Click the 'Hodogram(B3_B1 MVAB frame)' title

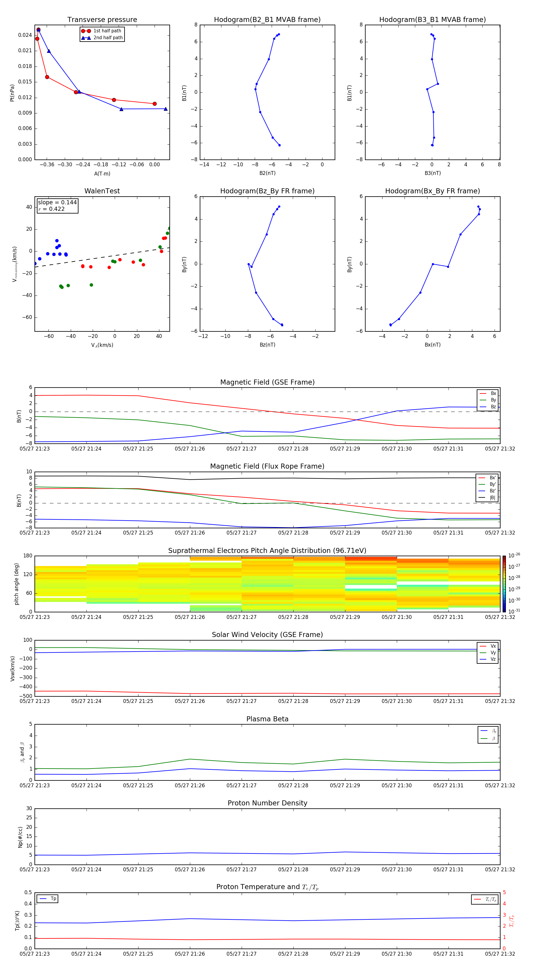coord(432,20)
